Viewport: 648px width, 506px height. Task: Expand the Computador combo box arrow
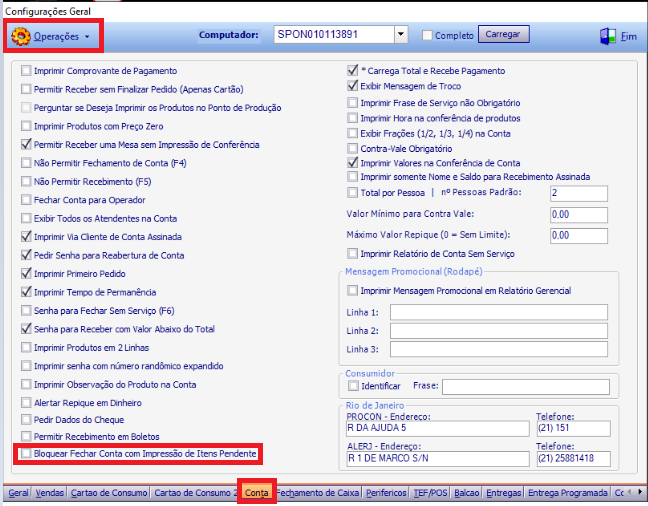tap(401, 34)
